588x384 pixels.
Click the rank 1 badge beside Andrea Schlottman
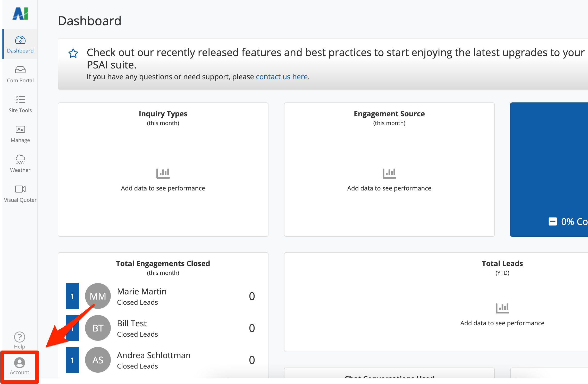[x=72, y=360]
